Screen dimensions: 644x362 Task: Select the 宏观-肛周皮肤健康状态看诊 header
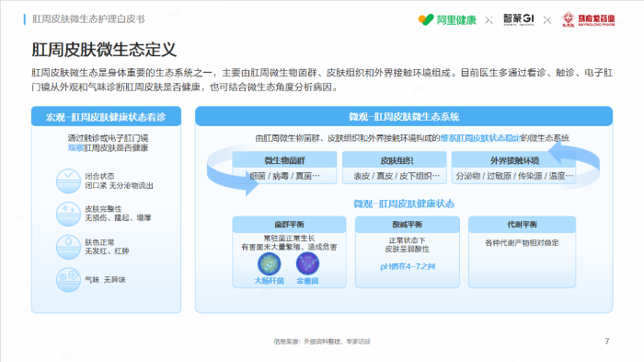[106, 117]
